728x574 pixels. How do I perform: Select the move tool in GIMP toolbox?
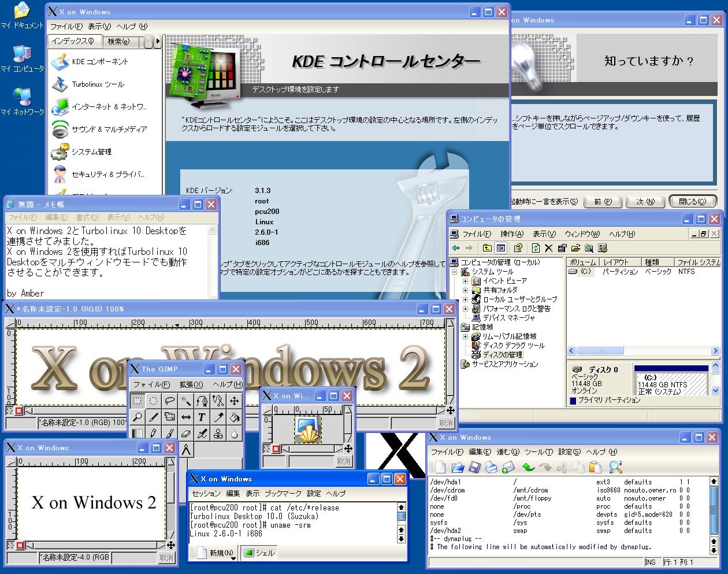pos(234,400)
